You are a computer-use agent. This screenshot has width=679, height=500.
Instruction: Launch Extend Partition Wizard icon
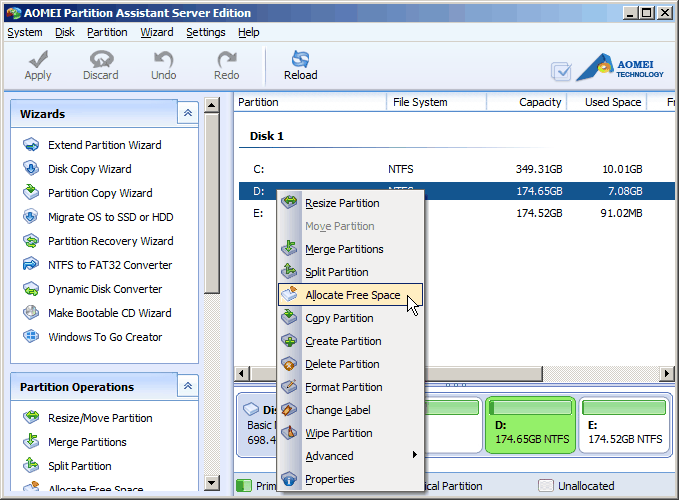pyautogui.click(x=31, y=145)
